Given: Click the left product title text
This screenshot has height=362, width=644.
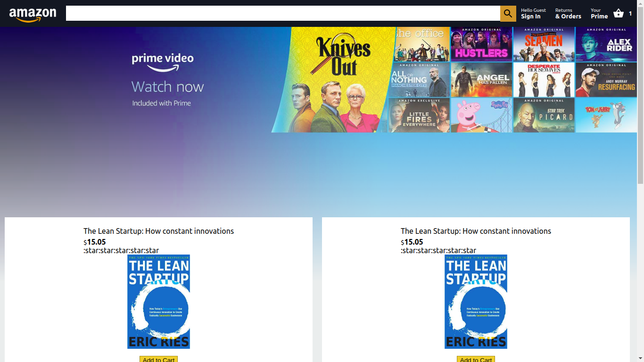Looking at the screenshot, I should [158, 231].
